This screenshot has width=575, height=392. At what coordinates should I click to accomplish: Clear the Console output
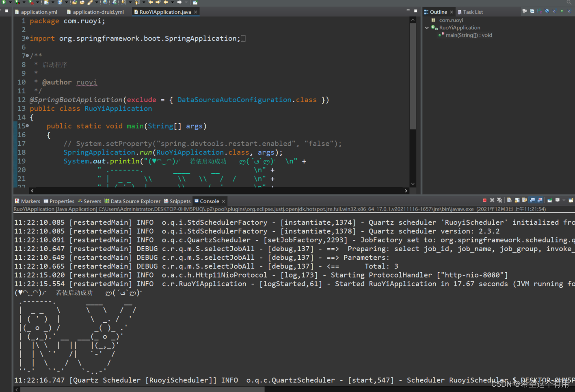(x=509, y=200)
